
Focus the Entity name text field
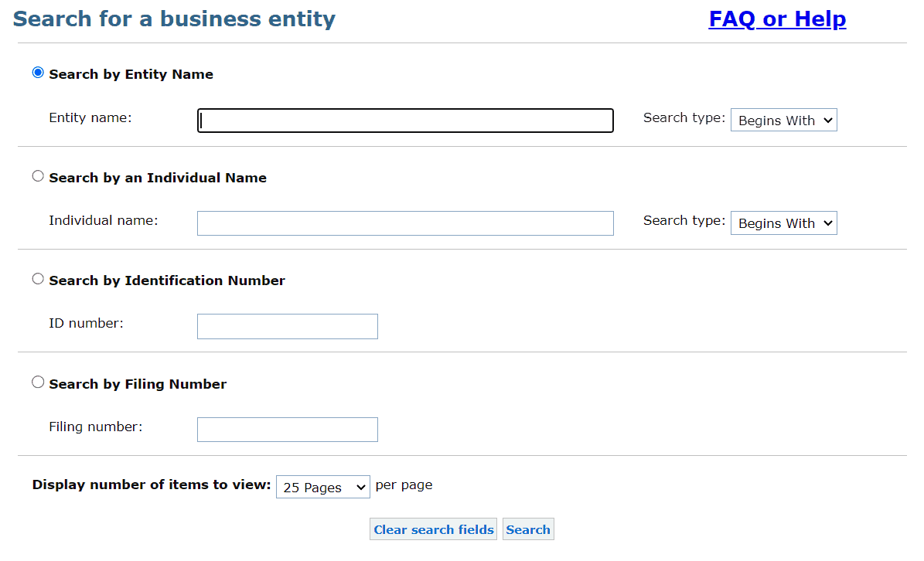coord(405,121)
